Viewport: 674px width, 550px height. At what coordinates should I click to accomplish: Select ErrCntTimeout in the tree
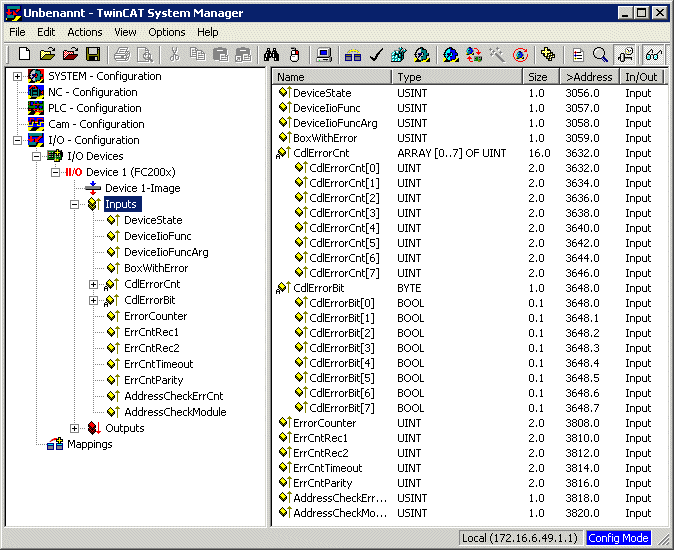(x=159, y=364)
